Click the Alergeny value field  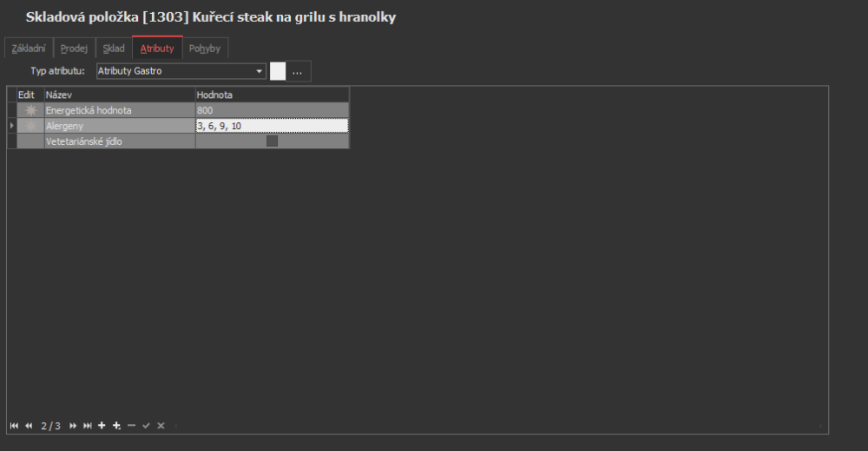[272, 126]
